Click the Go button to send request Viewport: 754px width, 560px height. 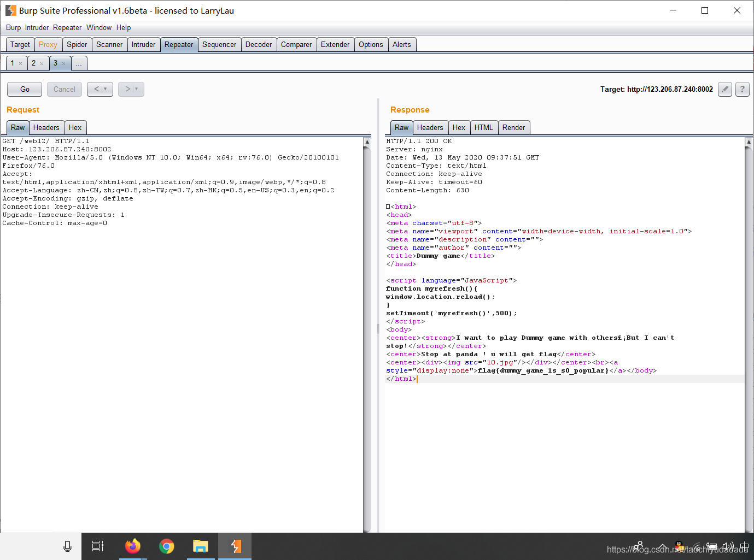click(25, 89)
